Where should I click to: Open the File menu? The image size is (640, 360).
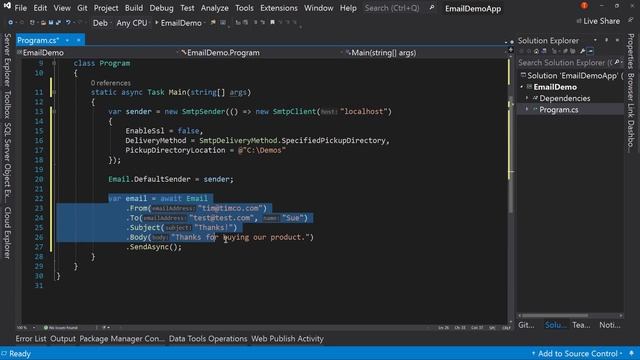(x=20, y=8)
